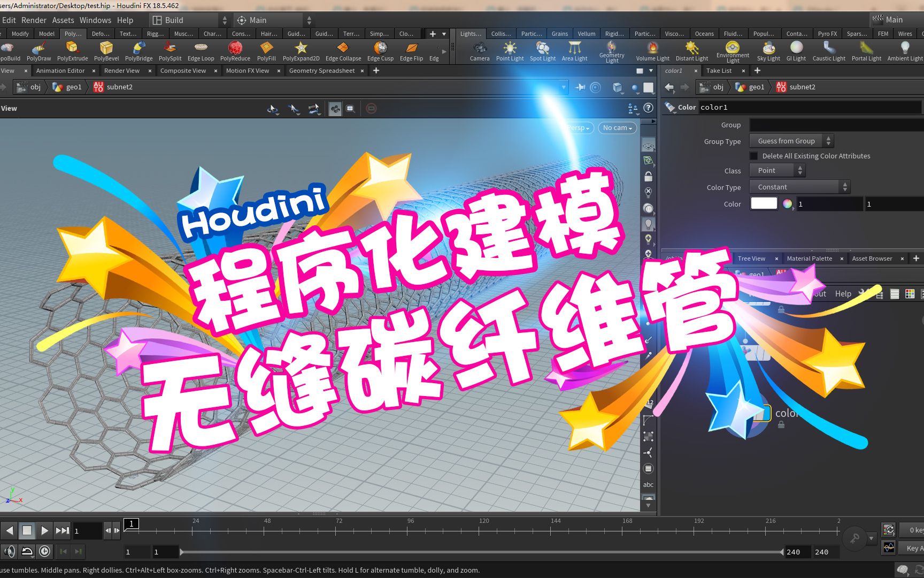The width and height of the screenshot is (924, 578).
Task: Switch to the Asset Browser tab
Action: [873, 258]
